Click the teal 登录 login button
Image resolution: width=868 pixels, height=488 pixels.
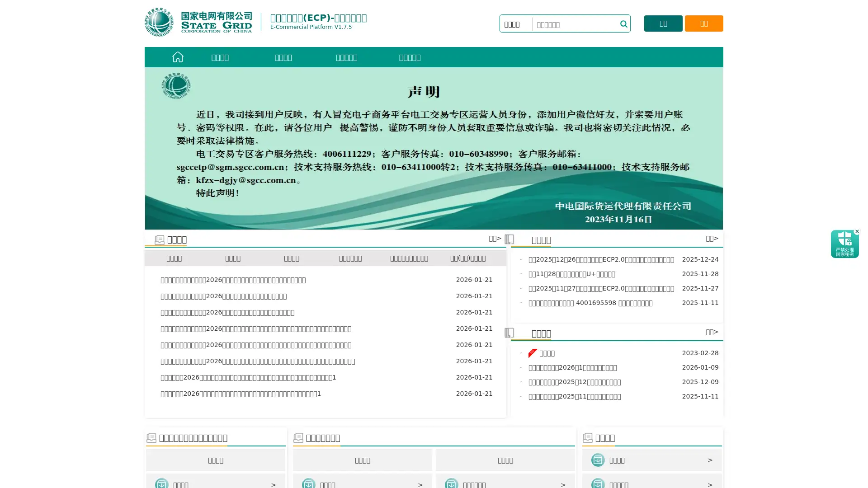(663, 23)
